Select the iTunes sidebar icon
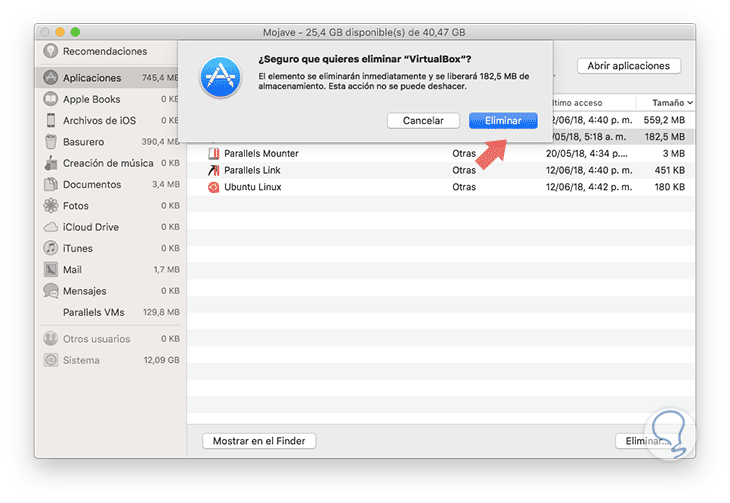Image resolution: width=730 pixels, height=503 pixels. point(50,248)
